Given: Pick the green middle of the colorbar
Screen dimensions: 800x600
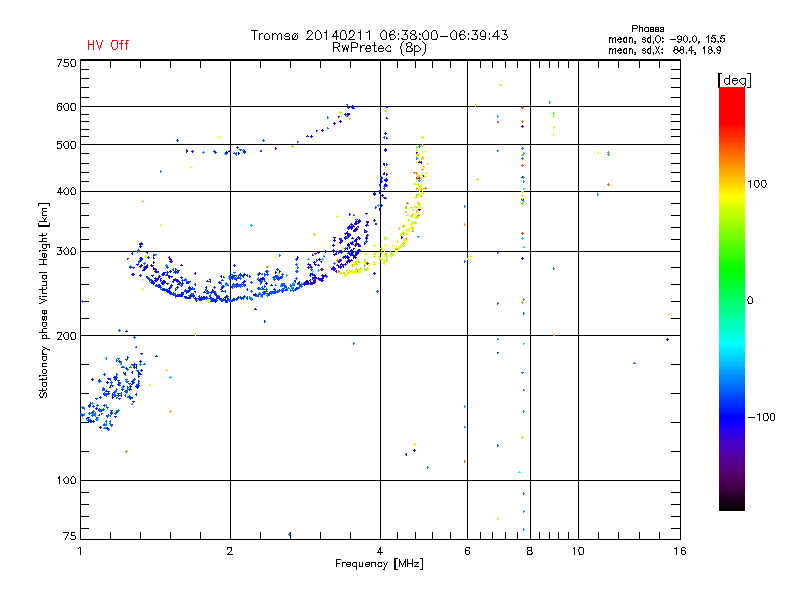Looking at the screenshot, I should tap(731, 300).
